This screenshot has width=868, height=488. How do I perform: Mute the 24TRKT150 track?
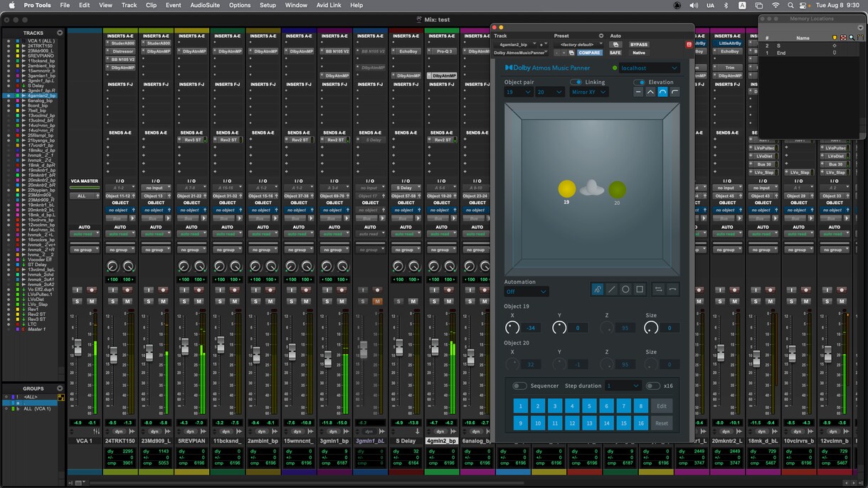click(x=128, y=302)
